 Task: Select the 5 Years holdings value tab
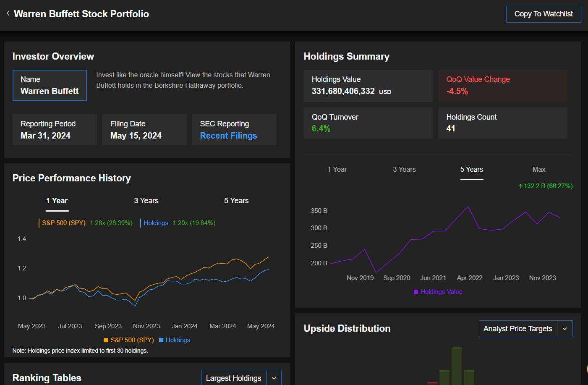click(x=472, y=170)
